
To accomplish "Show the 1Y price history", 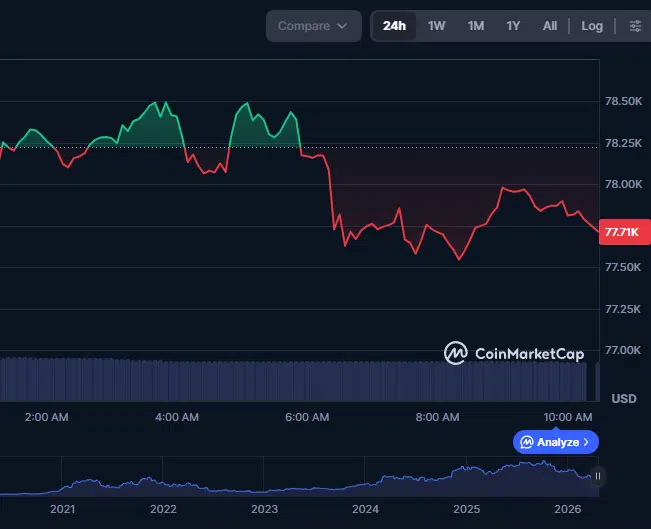I will click(x=513, y=26).
